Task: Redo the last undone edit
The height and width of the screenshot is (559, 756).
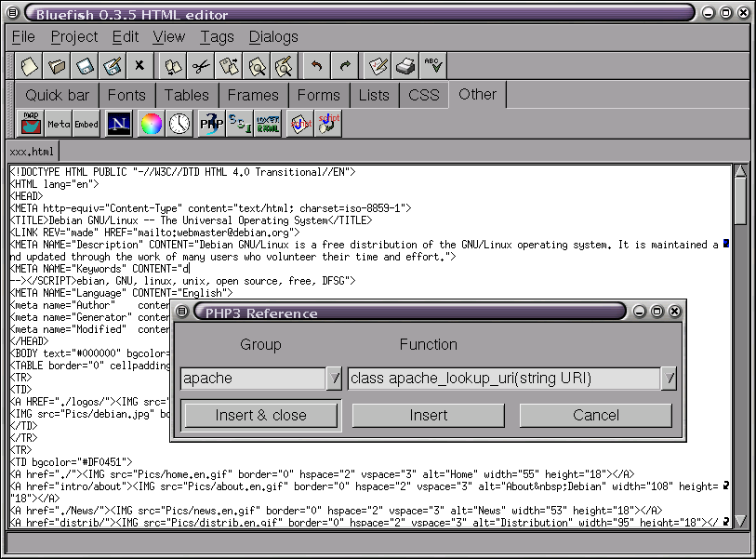Action: pyautogui.click(x=345, y=66)
